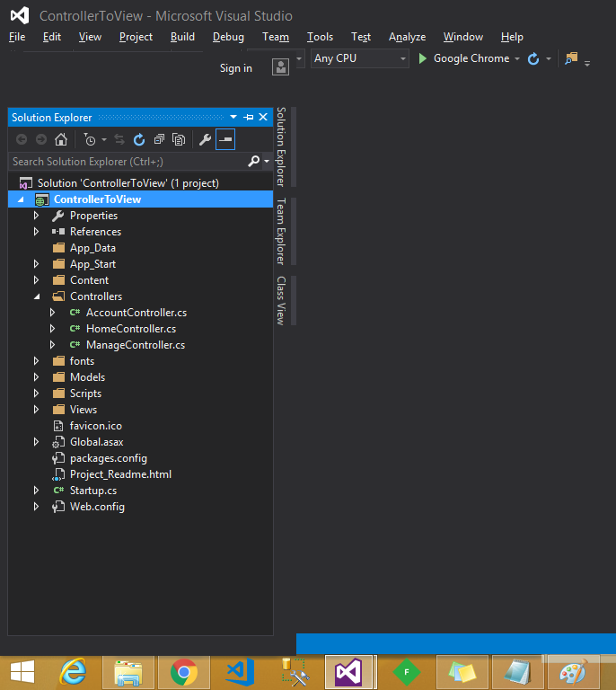
Task: Select Web.config file
Action: coord(97,507)
